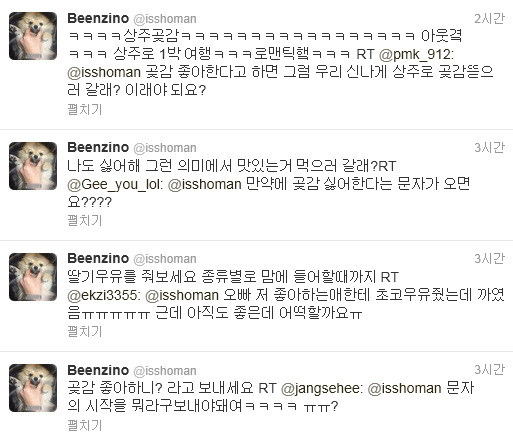Screen dimensions: 513x439
Task: Open the first tweet's Beenzino dog avatar
Action: coord(33,36)
